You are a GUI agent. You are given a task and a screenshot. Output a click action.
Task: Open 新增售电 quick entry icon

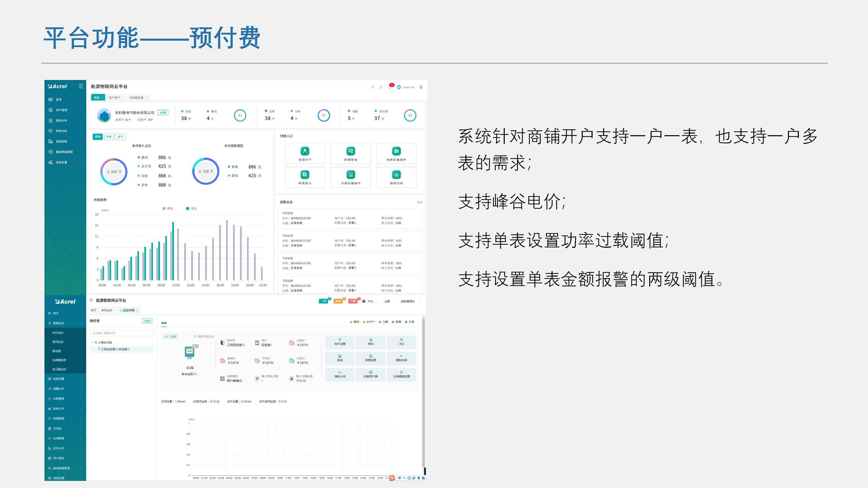point(350,151)
